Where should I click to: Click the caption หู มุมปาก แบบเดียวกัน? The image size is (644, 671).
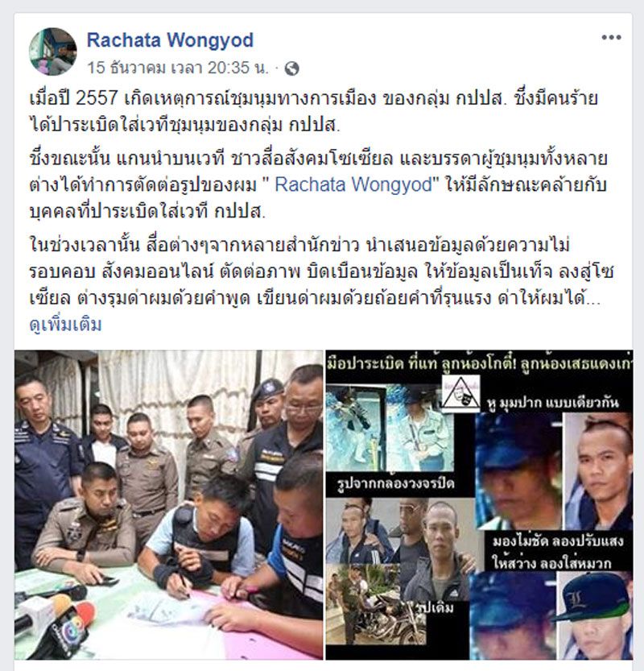(x=552, y=403)
